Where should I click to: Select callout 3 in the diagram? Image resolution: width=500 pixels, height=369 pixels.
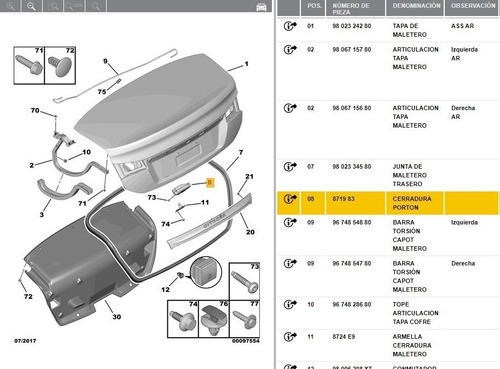(42, 214)
